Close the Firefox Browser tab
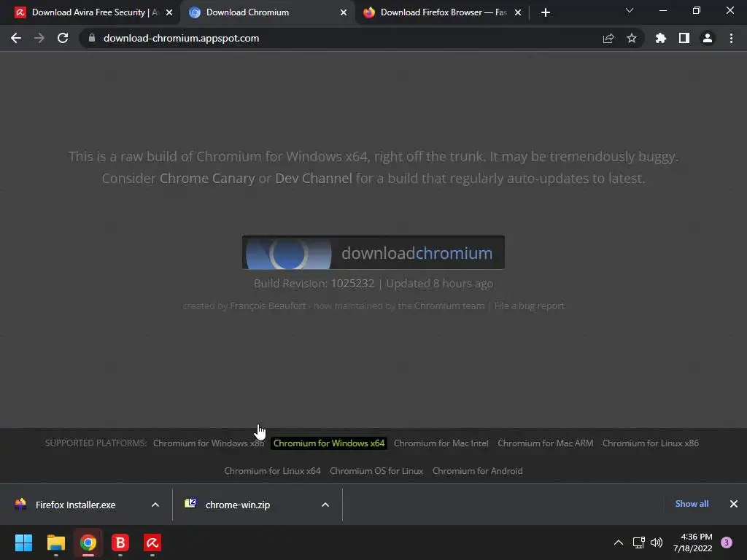The width and height of the screenshot is (747, 560). point(518,12)
